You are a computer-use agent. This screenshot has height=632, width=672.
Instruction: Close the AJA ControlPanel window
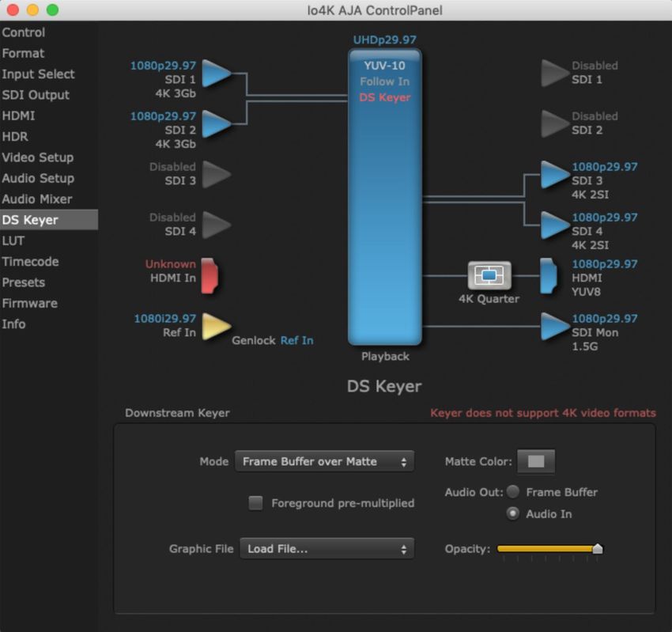[13, 9]
